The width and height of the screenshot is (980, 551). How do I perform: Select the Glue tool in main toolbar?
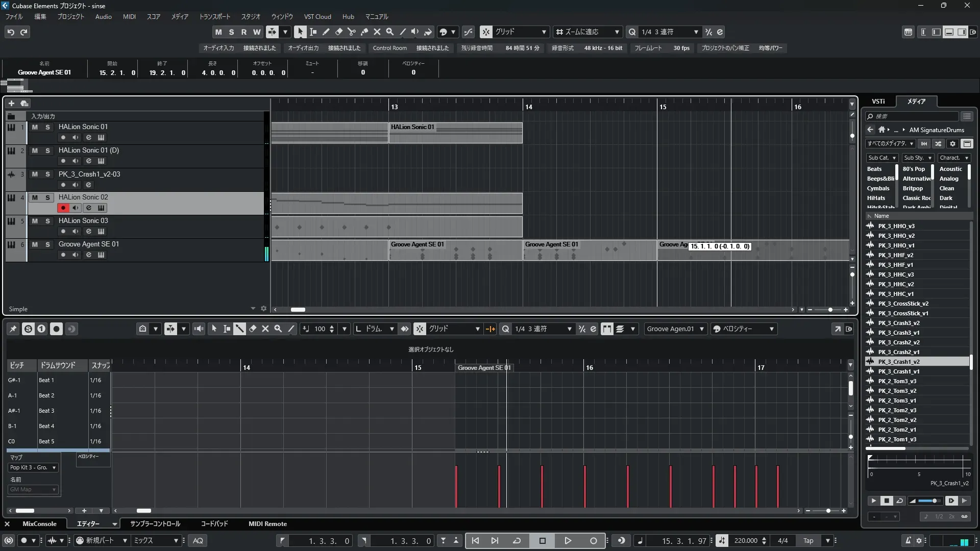click(x=364, y=32)
